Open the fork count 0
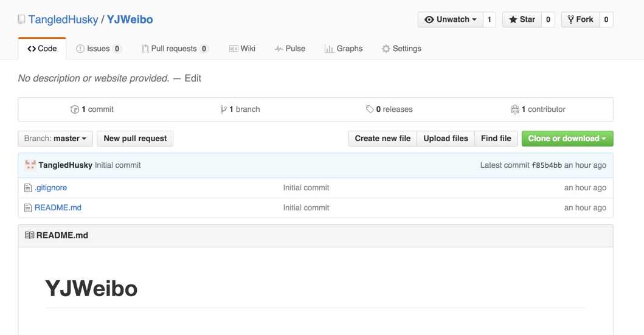Image resolution: width=644 pixels, height=335 pixels. 606,19
